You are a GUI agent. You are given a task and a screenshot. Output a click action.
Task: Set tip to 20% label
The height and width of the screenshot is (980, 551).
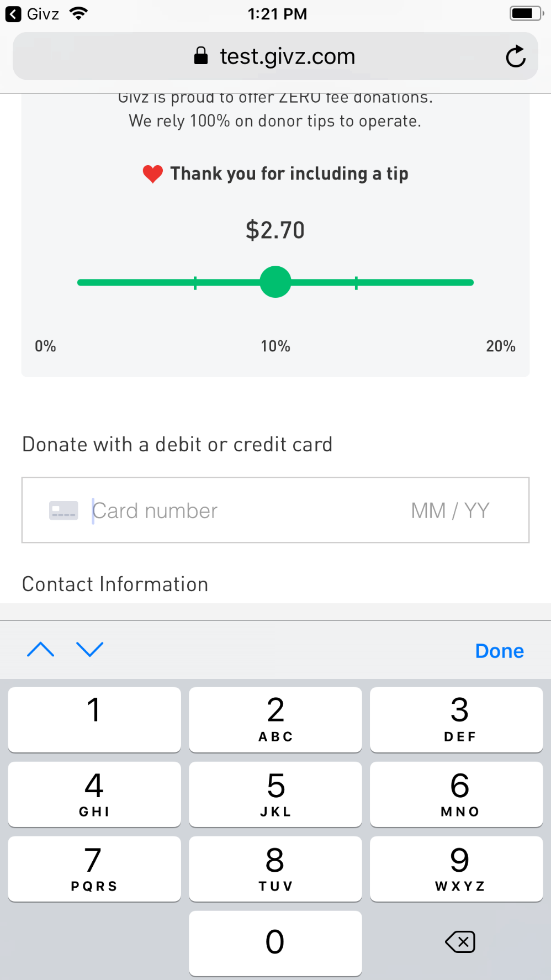(x=501, y=346)
